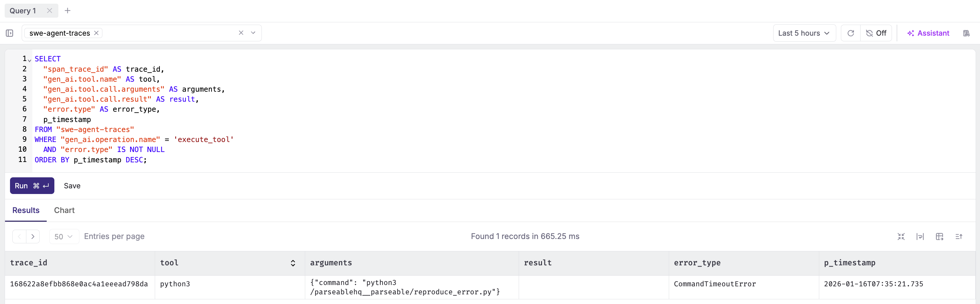This screenshot has width=980, height=304.
Task: Toggle the sidebar panel icon
Action: [10, 33]
